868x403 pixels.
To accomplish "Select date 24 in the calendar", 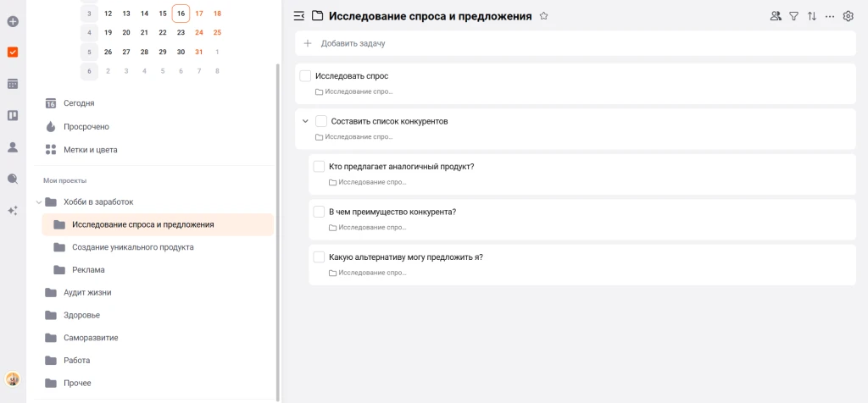I will coord(199,32).
